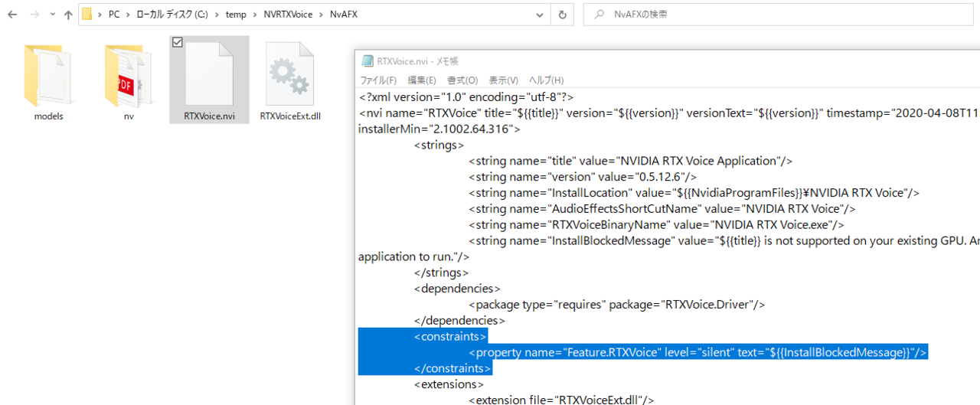Click the forward arrow in Explorer
The width and height of the screenshot is (980, 405).
33,15
